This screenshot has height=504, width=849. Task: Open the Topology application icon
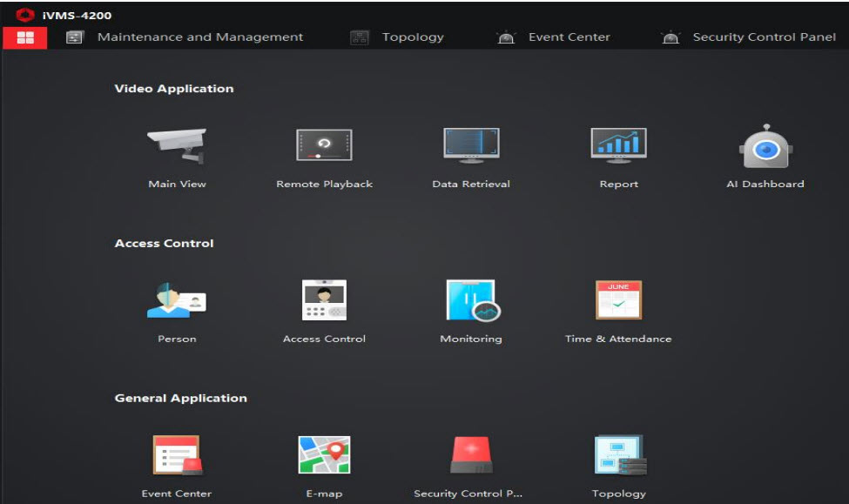(x=618, y=455)
